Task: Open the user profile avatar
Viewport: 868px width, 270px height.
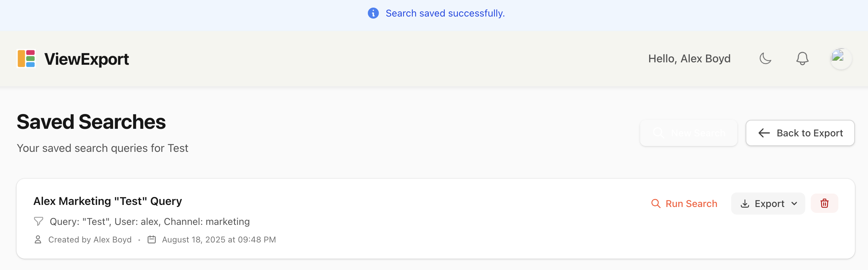Action: 841,59
